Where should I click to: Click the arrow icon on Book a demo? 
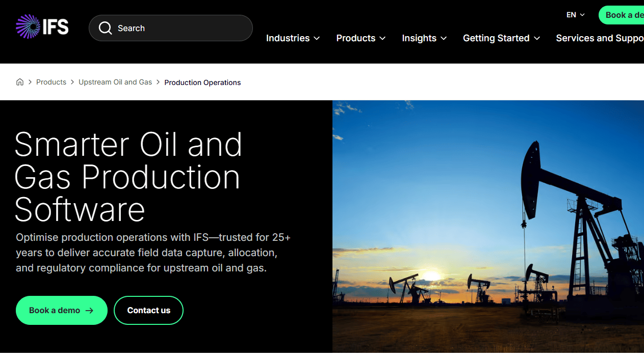point(90,311)
